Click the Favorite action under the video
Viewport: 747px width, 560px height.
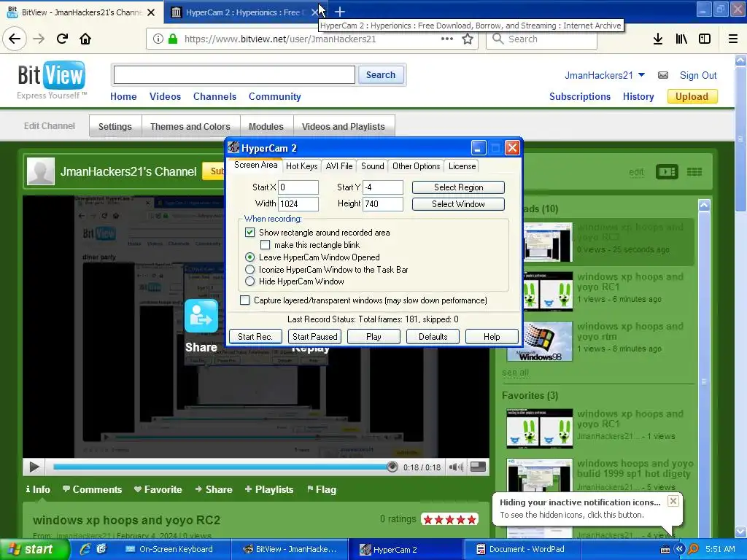(x=158, y=489)
